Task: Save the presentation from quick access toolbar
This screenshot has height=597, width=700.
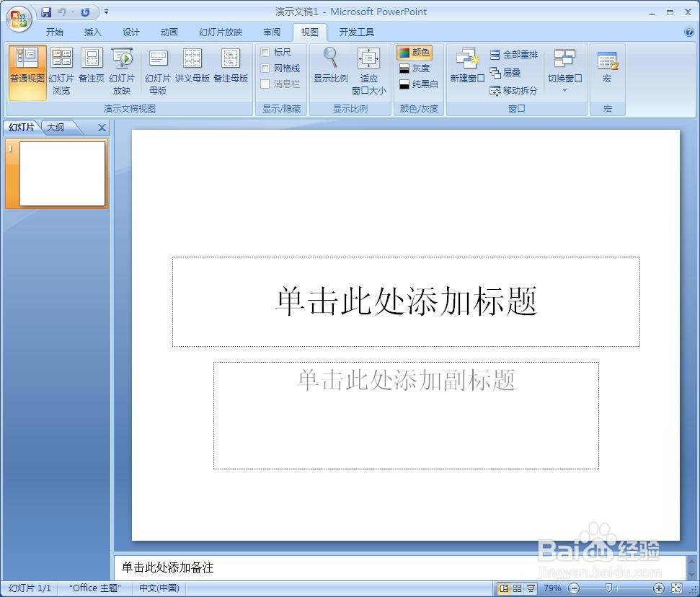Action: (46, 12)
